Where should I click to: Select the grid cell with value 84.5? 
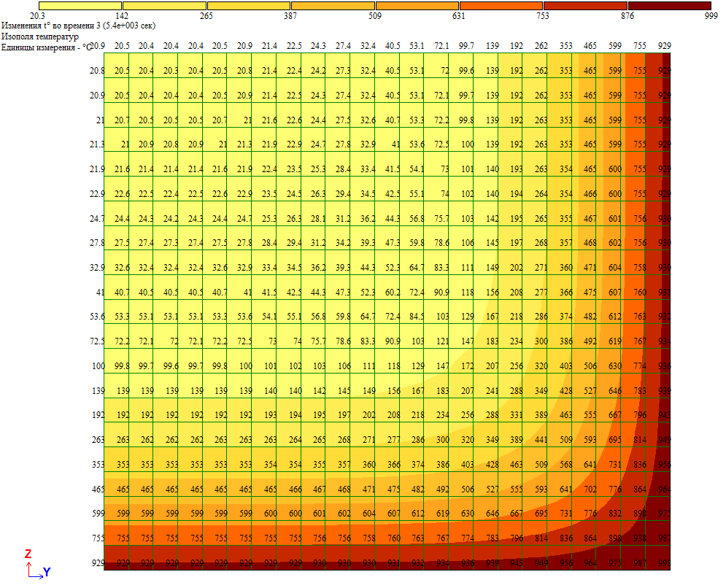click(417, 317)
